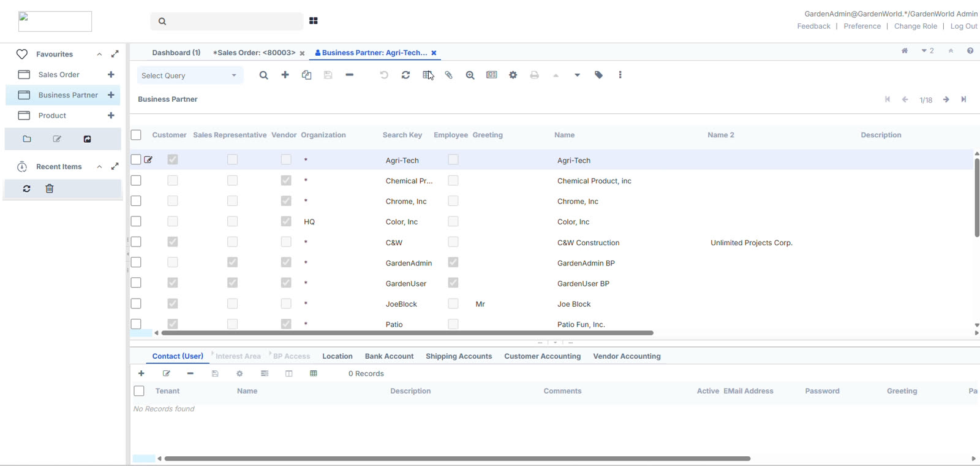The height and width of the screenshot is (466, 980).
Task: Click the tag label icon
Action: point(598,75)
